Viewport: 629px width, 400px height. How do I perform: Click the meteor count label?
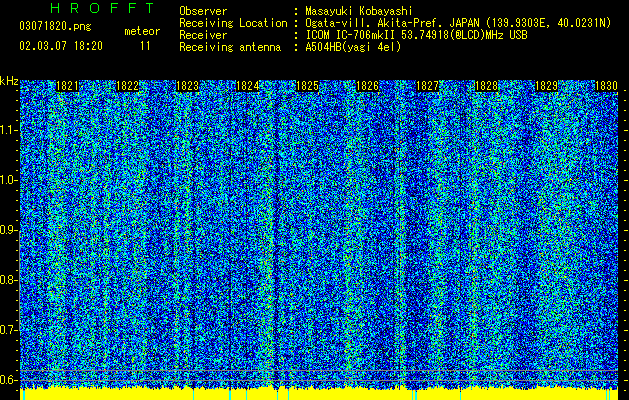pyautogui.click(x=142, y=31)
